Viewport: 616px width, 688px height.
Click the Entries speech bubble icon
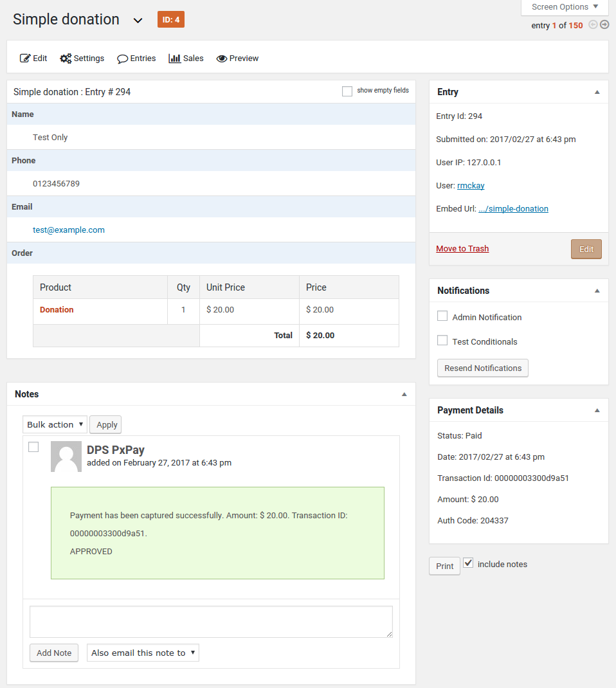pos(122,59)
